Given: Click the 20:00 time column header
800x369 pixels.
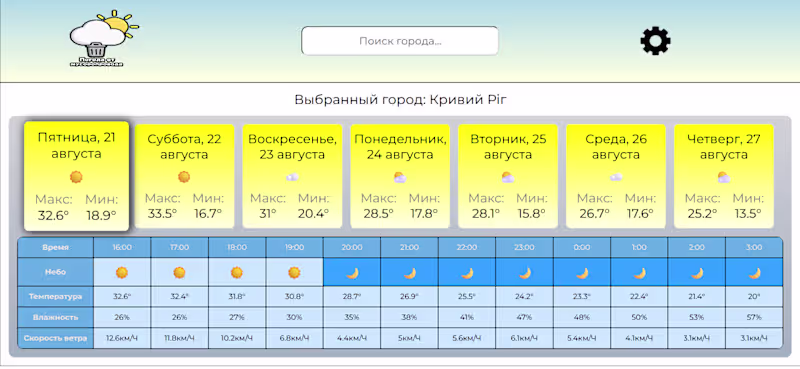Looking at the screenshot, I should click(352, 248).
